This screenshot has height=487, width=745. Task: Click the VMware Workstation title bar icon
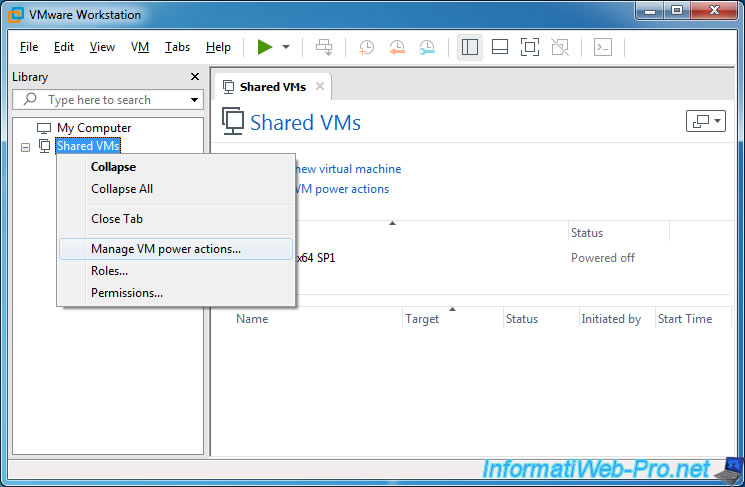[16, 15]
